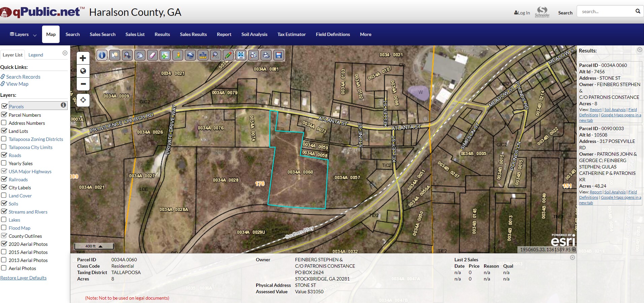Activate the Pan hand tool

tap(140, 55)
